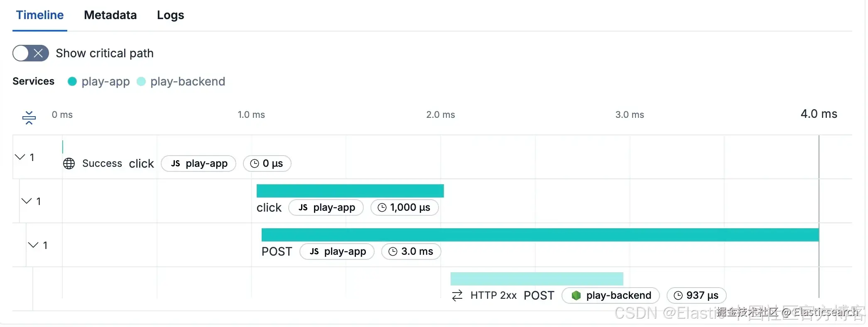The height and width of the screenshot is (327, 868).
Task: Click the play-backend service badge
Action: 611,295
